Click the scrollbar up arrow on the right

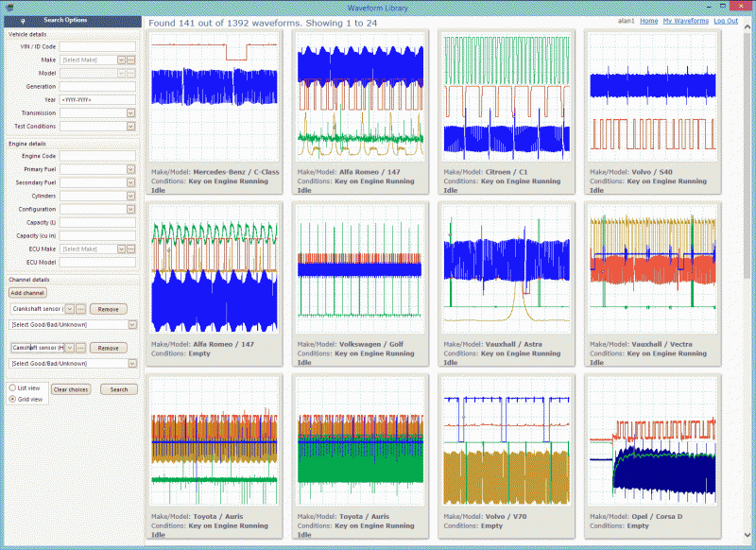[747, 26]
